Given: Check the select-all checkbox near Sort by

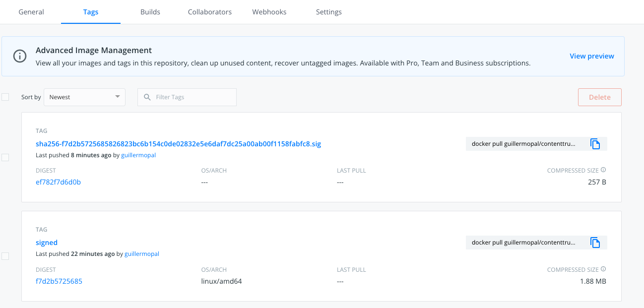Looking at the screenshot, I should tap(5, 97).
